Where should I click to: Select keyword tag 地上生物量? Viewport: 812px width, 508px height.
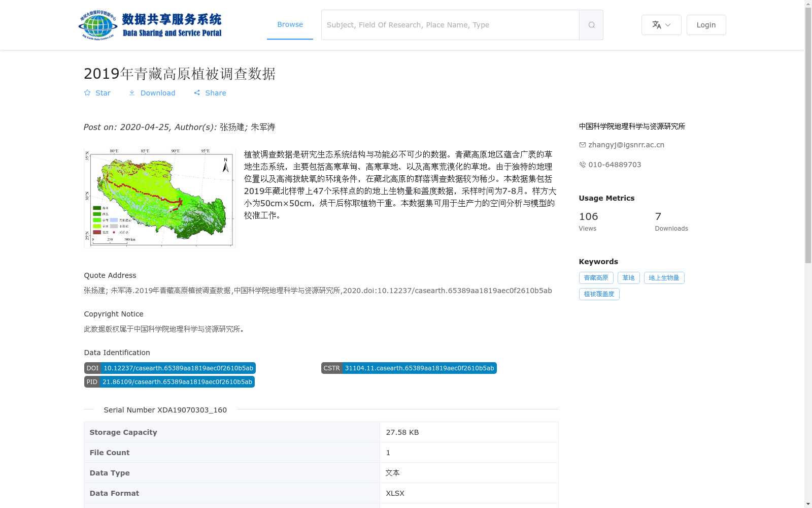point(664,278)
